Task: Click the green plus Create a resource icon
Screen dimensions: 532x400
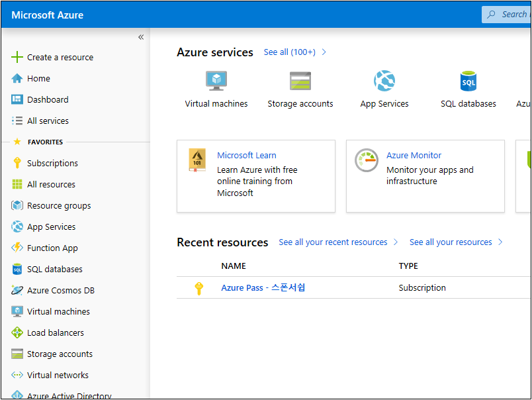Action: [x=17, y=57]
